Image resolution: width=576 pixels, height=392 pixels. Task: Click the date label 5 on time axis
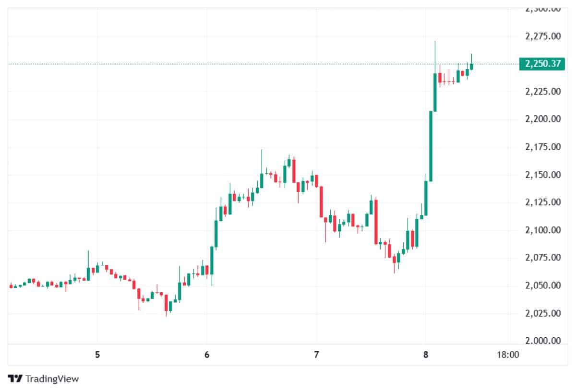pos(97,356)
